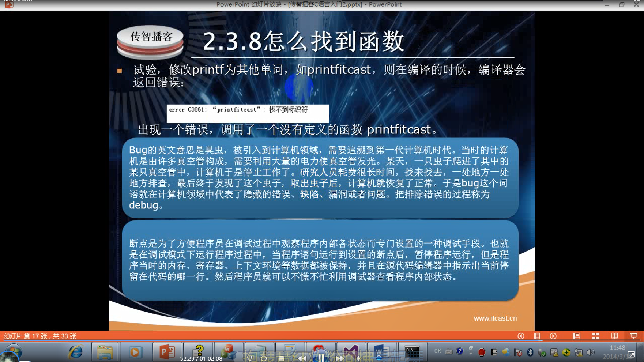Click the circular repeat playback icon
The image size is (644, 362).
coord(264,358)
